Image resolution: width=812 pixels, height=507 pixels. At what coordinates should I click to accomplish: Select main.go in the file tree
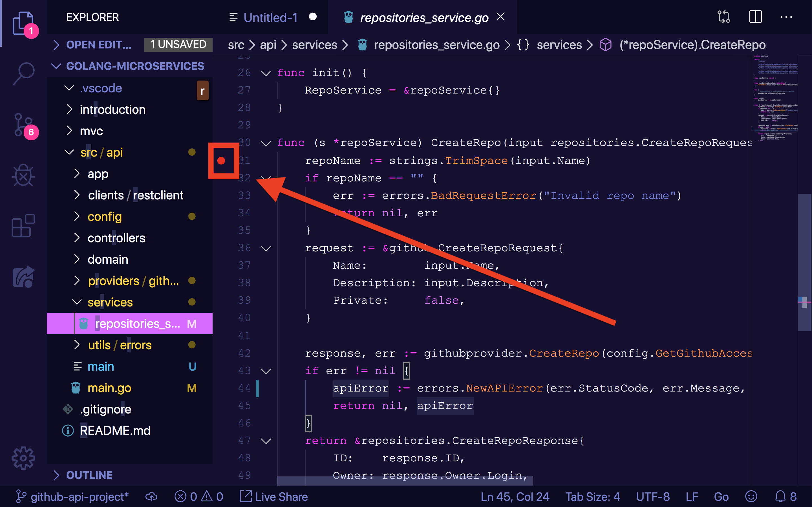(x=109, y=388)
